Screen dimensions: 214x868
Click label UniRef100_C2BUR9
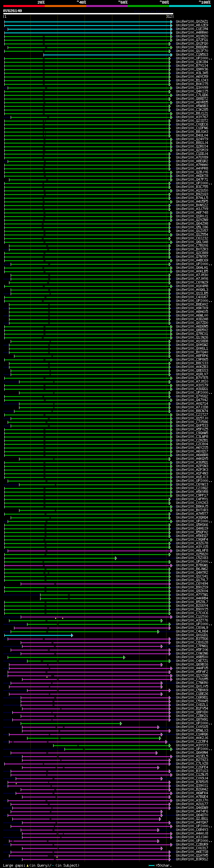(192, 844)
